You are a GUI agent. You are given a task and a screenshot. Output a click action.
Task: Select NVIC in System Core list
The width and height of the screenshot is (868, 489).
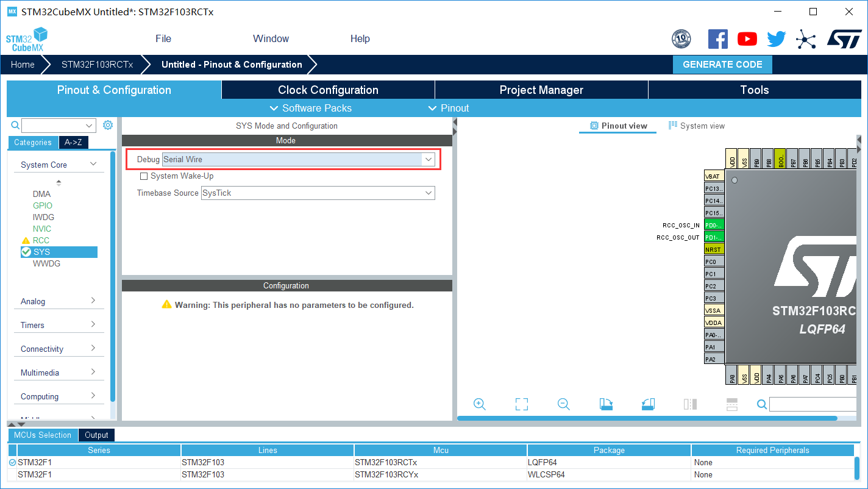click(42, 229)
